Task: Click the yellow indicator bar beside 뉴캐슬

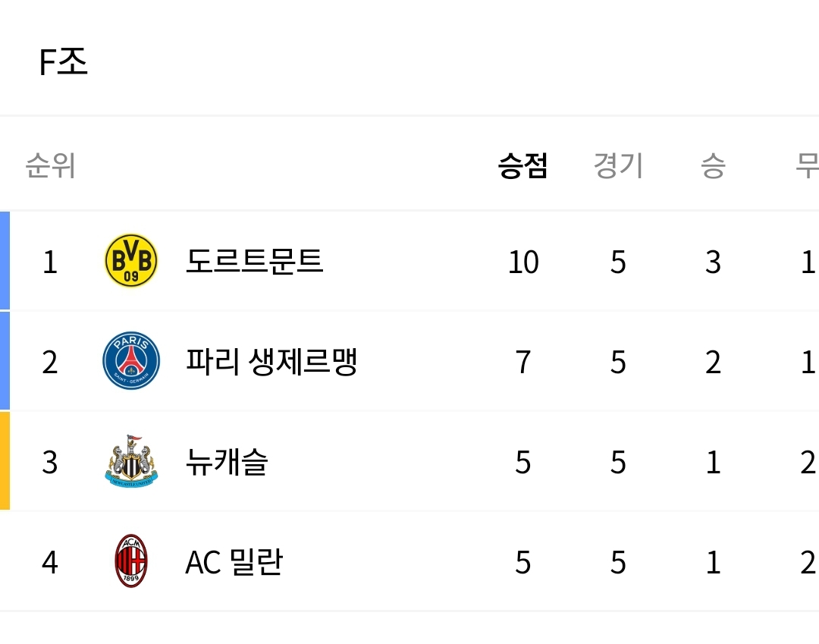Action: click(x=5, y=461)
